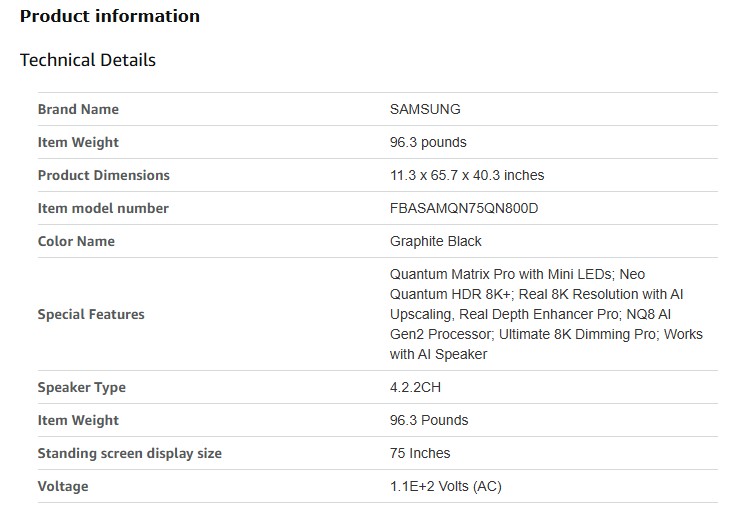Select the Graphite Black value
Image resolution: width=738 pixels, height=508 pixels.
(436, 241)
